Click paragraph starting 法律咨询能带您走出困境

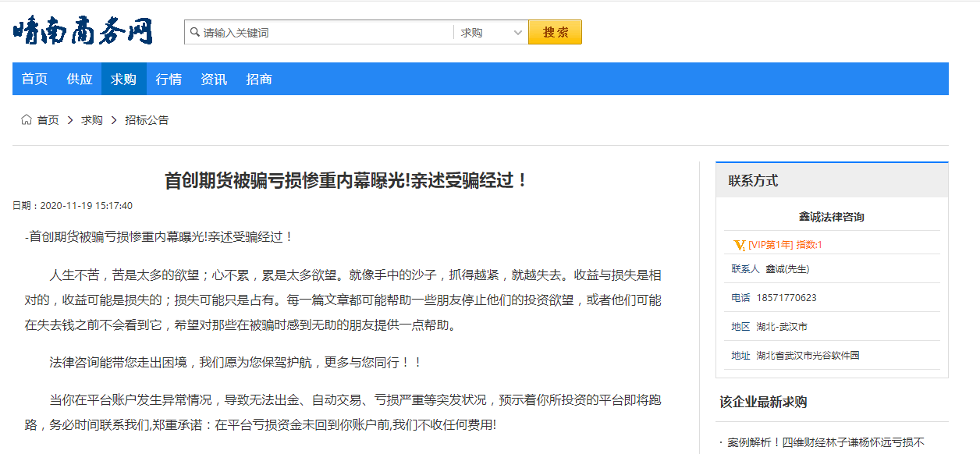(x=236, y=363)
